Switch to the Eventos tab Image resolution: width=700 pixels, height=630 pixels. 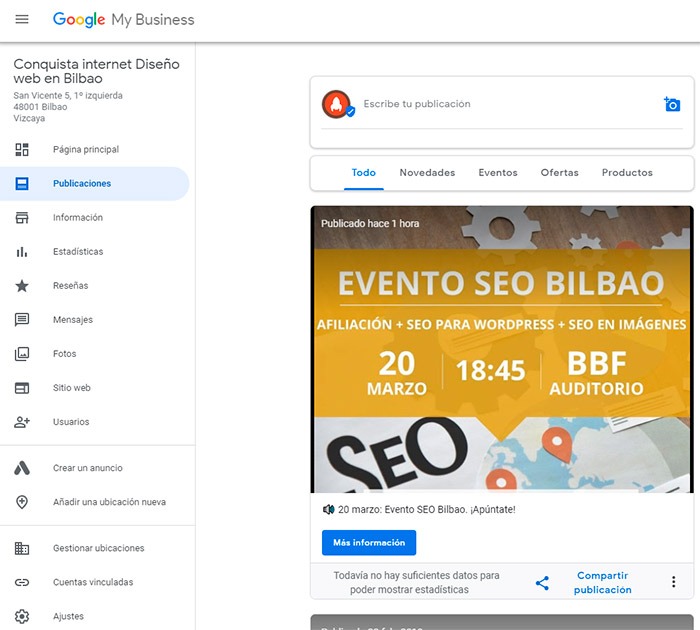[498, 173]
